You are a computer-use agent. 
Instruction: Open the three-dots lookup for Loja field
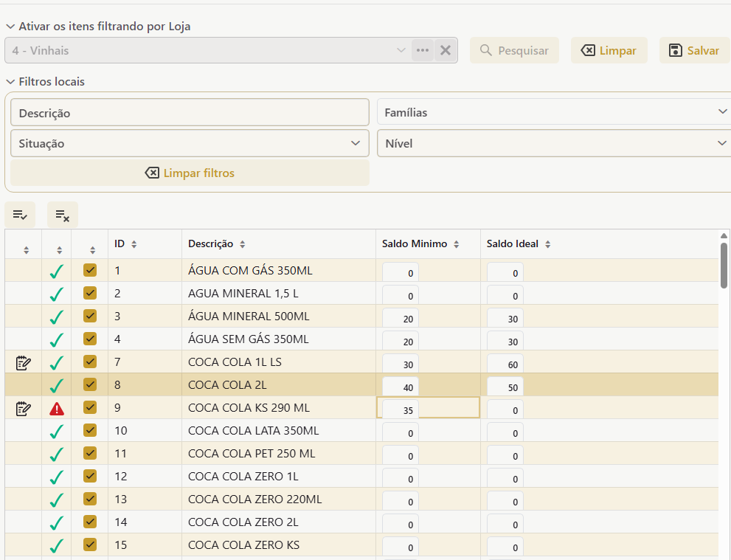coord(422,50)
